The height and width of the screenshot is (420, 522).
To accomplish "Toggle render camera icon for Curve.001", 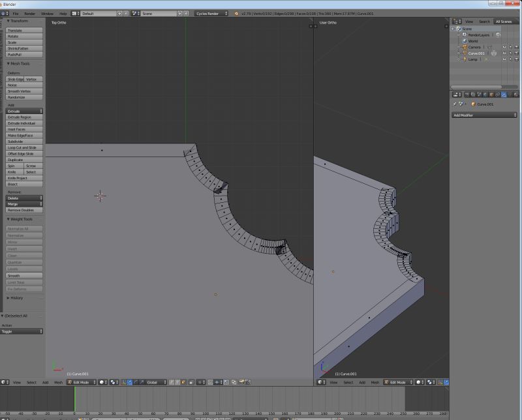I will (x=515, y=53).
